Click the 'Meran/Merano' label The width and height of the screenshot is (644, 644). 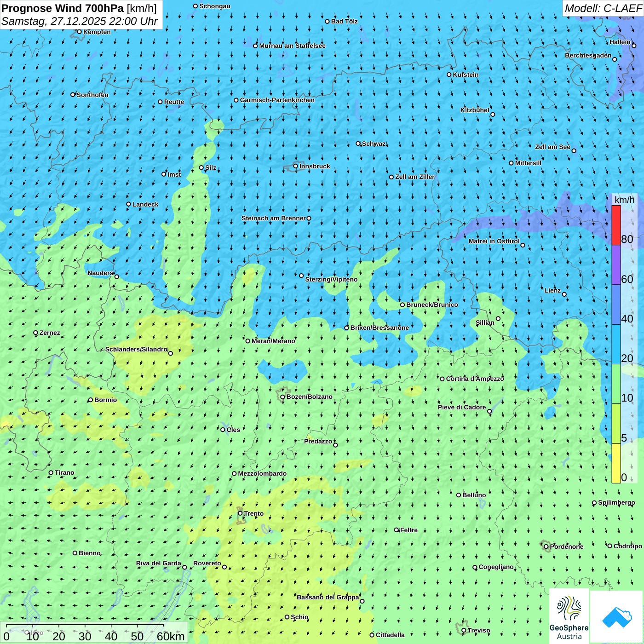(273, 341)
